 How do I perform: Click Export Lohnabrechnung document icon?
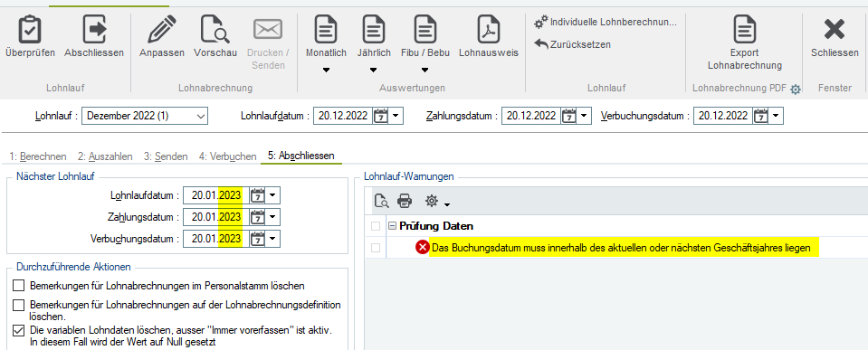click(745, 30)
